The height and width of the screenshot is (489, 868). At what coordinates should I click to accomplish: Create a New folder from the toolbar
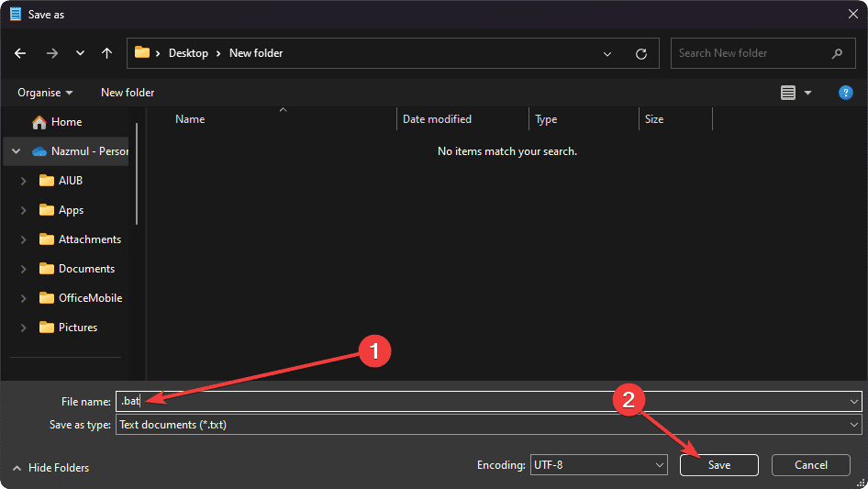point(128,93)
